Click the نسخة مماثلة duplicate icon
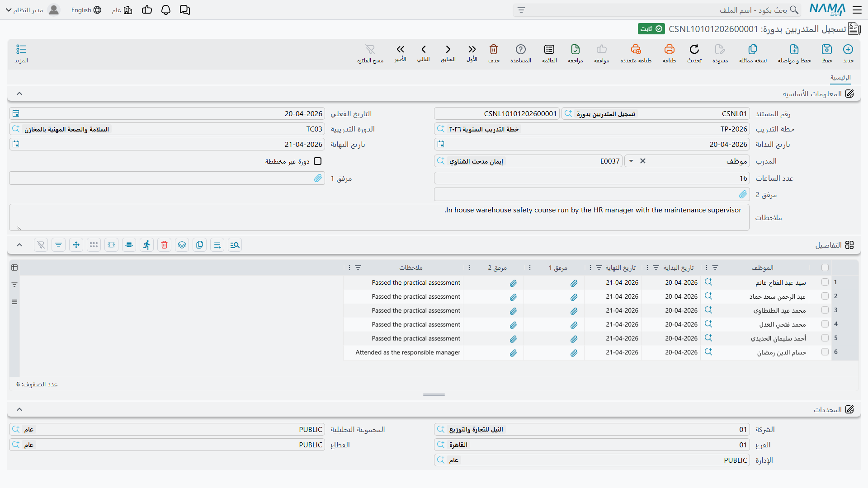This screenshot has height=488, width=868. (753, 49)
